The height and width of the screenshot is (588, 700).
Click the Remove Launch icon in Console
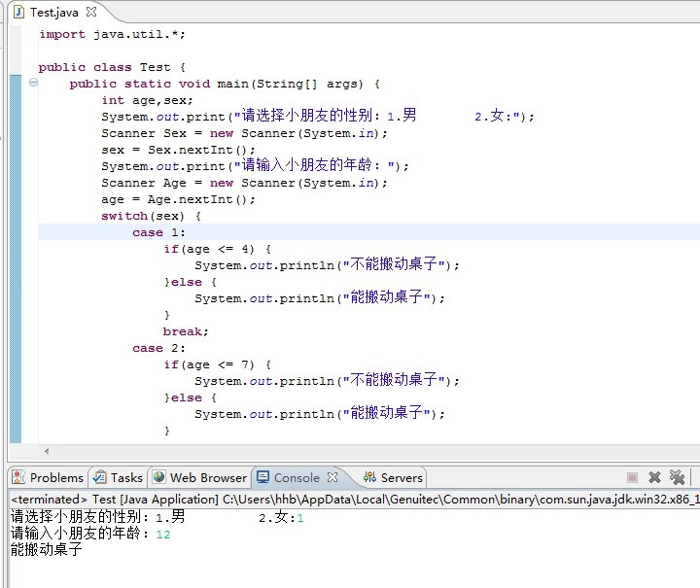[654, 477]
